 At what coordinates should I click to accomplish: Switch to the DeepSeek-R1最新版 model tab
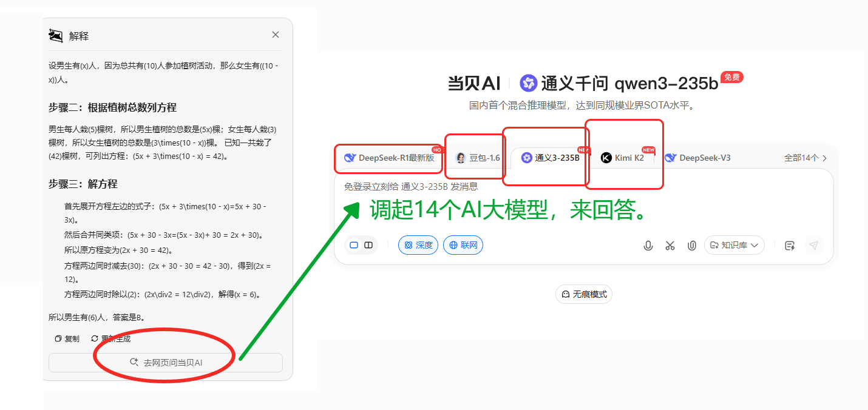point(390,158)
